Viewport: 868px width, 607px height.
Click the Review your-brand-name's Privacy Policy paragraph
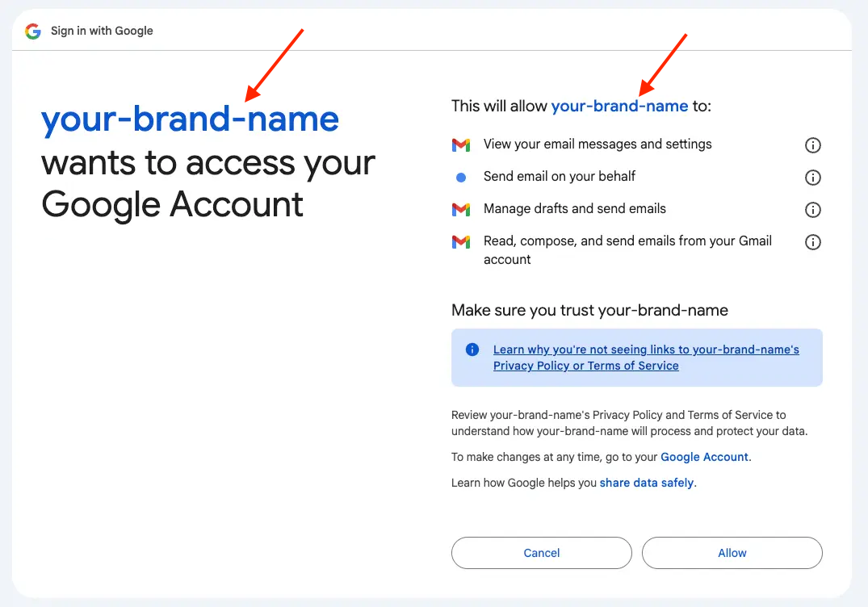click(630, 423)
